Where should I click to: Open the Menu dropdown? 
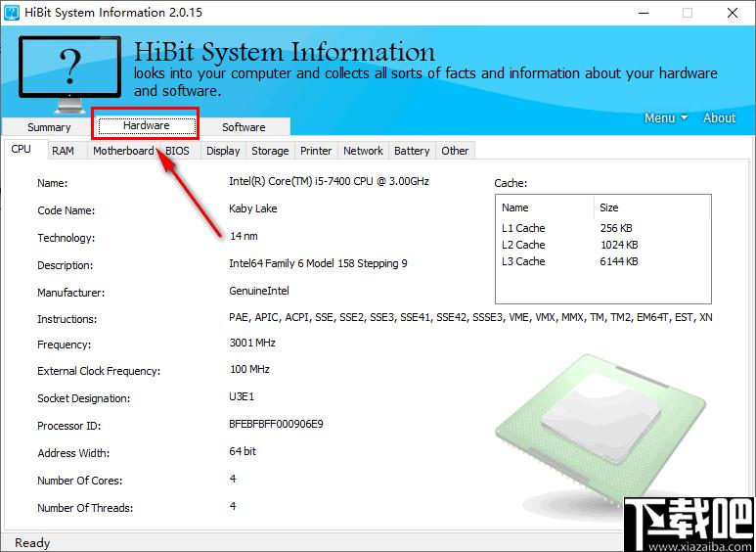click(665, 117)
